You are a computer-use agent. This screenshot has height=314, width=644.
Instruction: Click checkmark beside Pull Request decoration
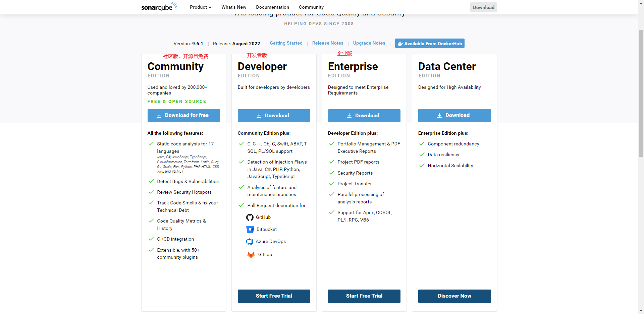click(x=241, y=205)
